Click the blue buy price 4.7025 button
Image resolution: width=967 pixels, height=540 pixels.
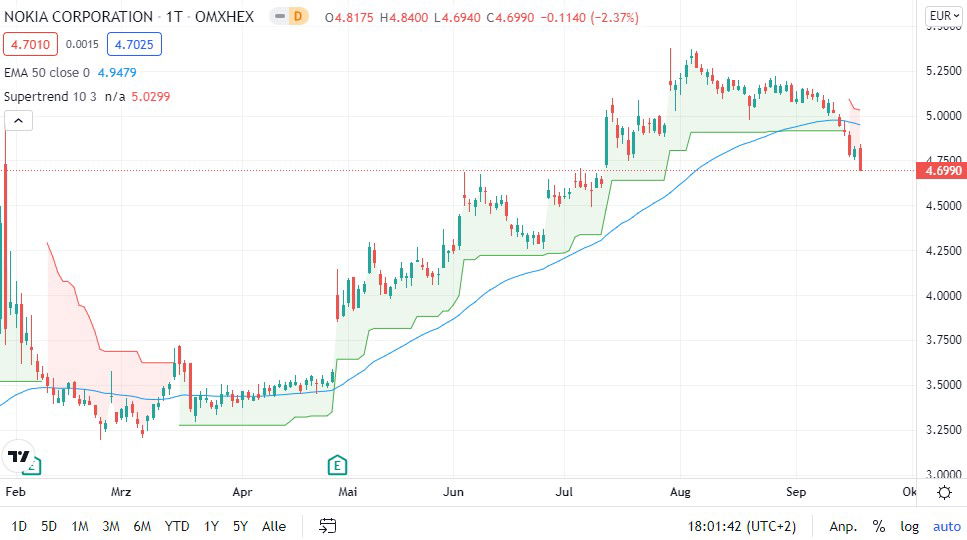click(132, 44)
